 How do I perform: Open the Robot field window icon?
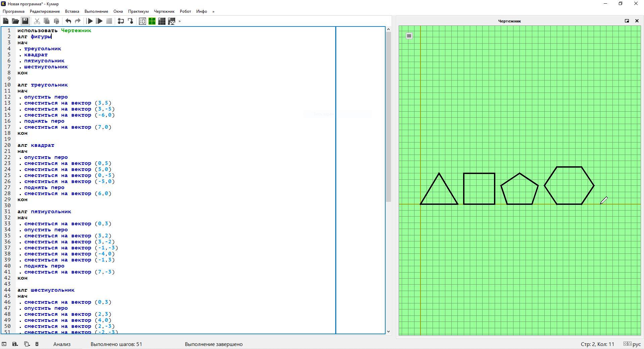(162, 21)
